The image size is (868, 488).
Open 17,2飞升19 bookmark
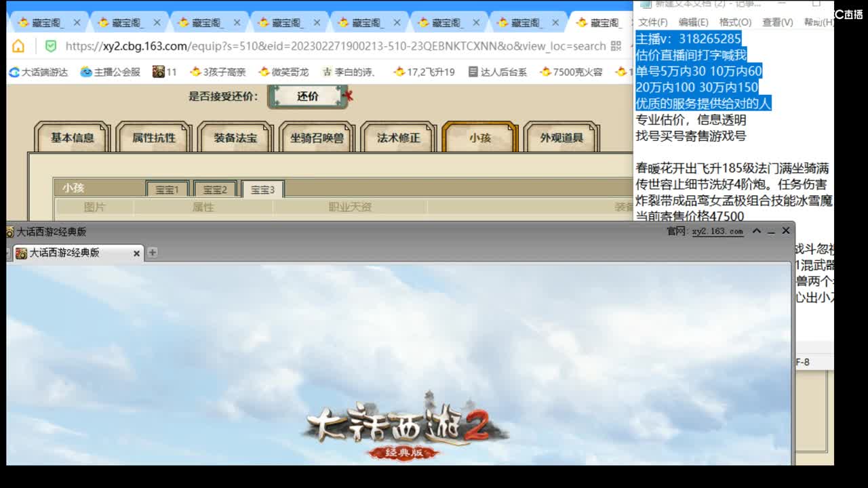click(425, 72)
